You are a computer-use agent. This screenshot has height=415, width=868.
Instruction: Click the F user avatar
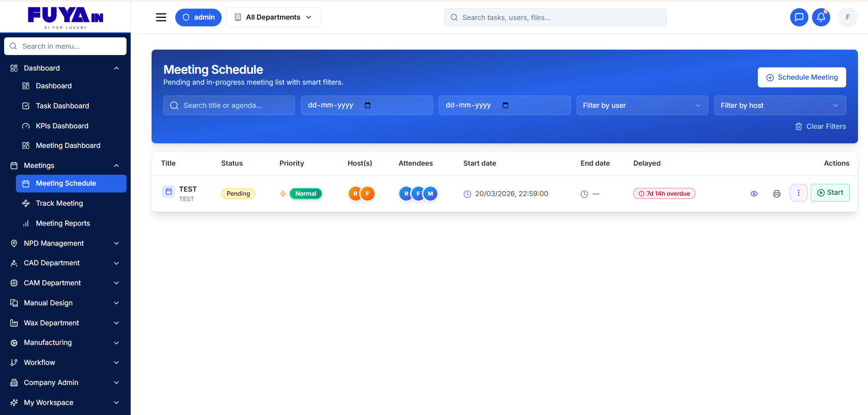click(848, 17)
